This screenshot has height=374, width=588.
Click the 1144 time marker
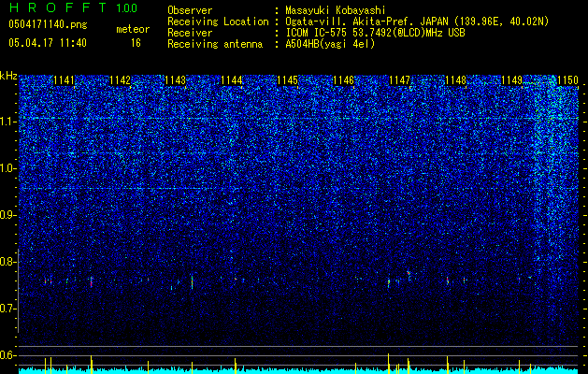click(x=232, y=80)
